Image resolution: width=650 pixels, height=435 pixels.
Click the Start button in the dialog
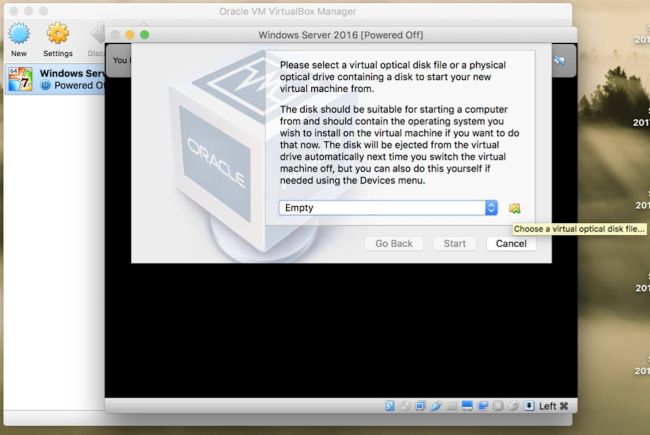point(455,243)
